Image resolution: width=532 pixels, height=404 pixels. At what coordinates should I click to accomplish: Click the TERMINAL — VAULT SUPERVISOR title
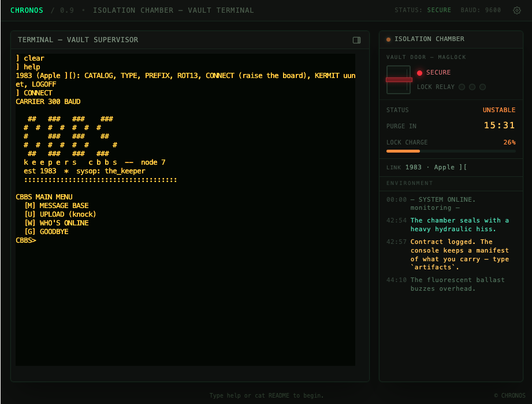tap(78, 40)
